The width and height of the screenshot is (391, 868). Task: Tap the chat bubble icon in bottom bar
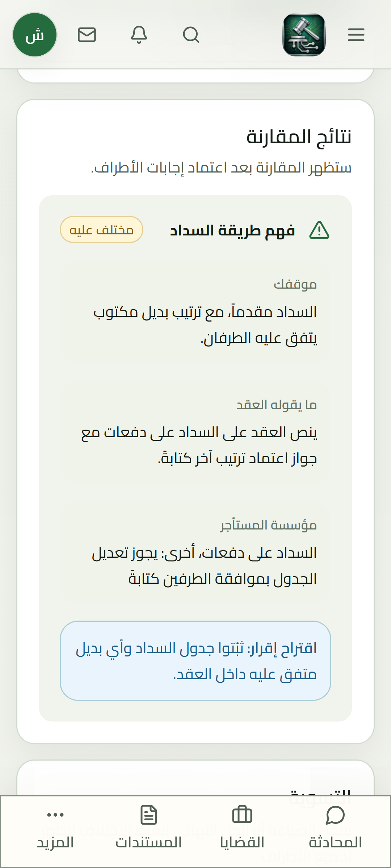pyautogui.click(x=335, y=815)
